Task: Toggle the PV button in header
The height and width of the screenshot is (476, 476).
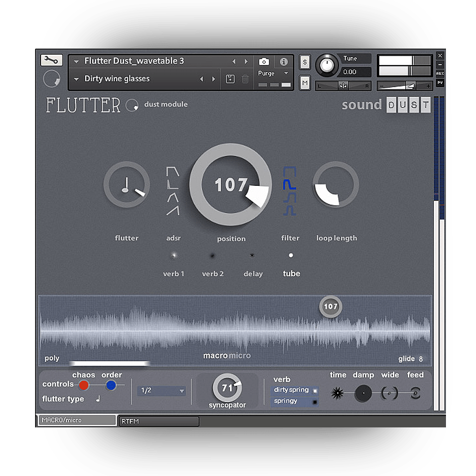Action: [440, 83]
